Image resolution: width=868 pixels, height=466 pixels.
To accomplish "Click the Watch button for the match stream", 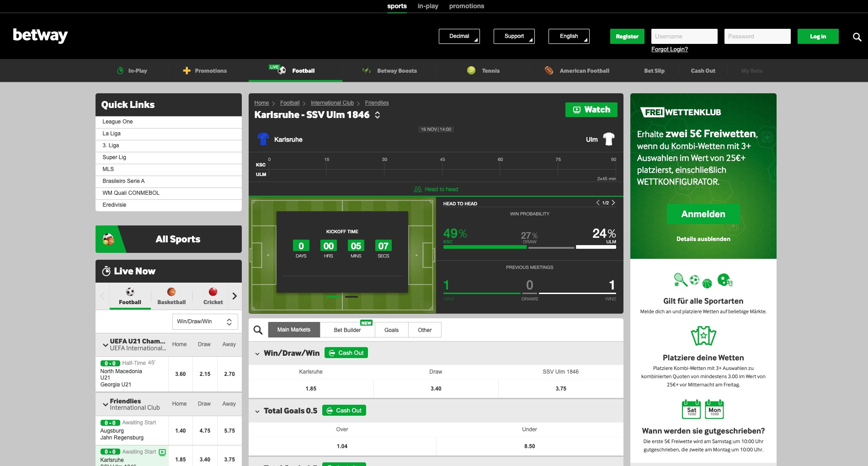I will [591, 110].
